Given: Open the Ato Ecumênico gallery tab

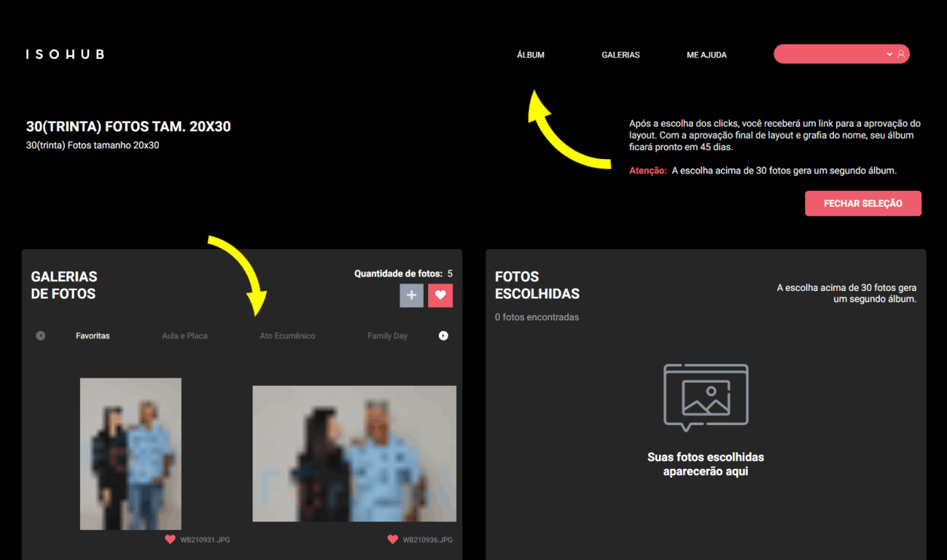Looking at the screenshot, I should tap(287, 336).
